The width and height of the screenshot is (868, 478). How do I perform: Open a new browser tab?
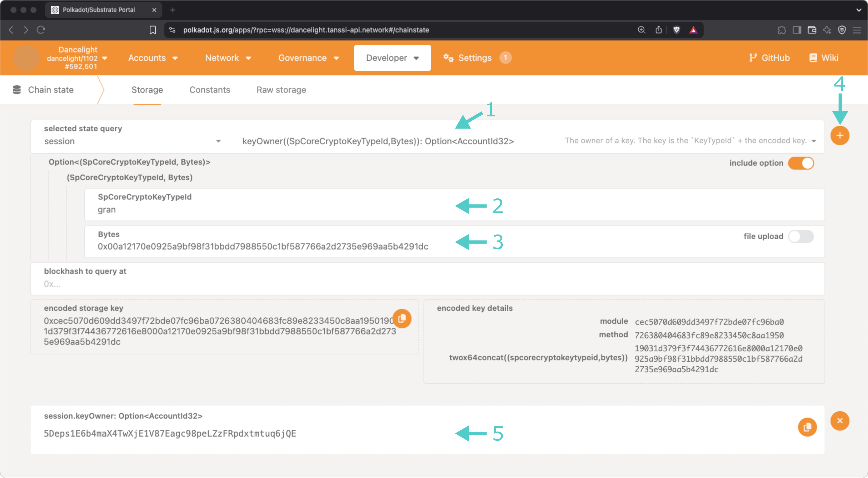(x=173, y=10)
